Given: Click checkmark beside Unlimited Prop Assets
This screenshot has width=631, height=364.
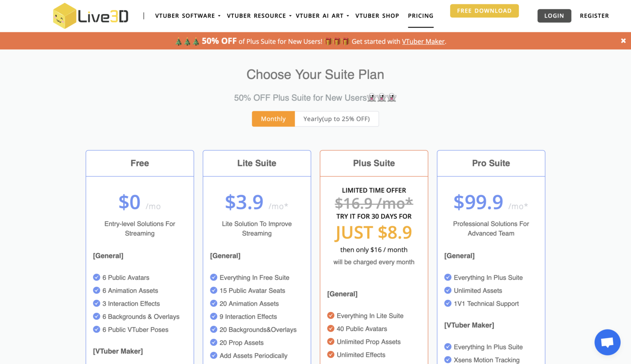Looking at the screenshot, I should tap(331, 342).
